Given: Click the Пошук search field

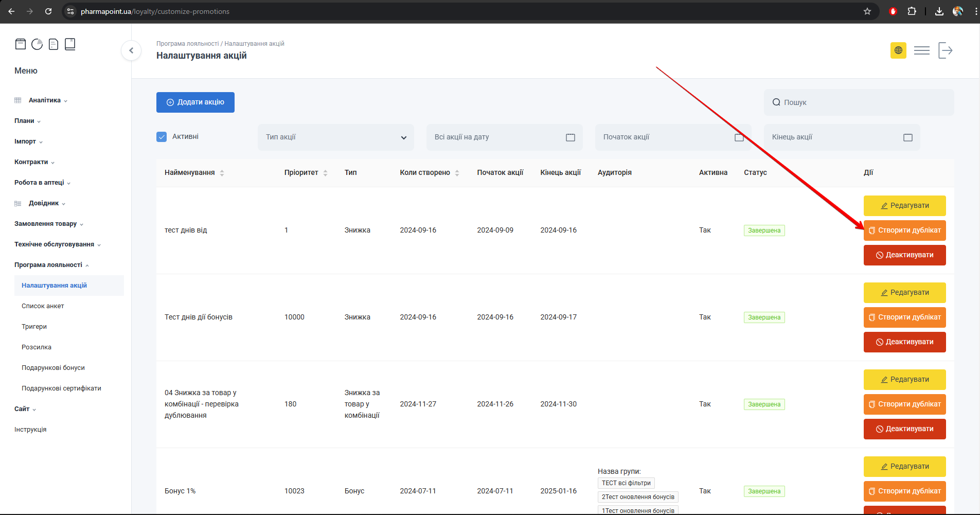Looking at the screenshot, I should (x=859, y=102).
